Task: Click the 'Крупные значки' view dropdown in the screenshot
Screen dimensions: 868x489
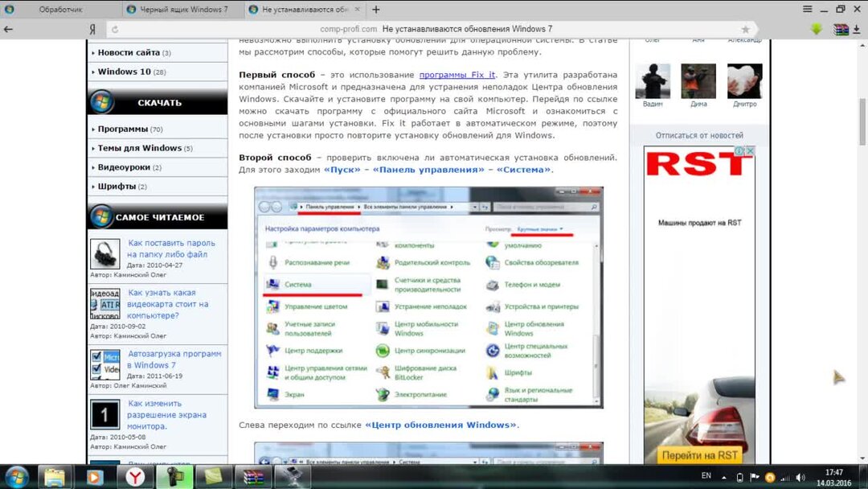Action: [x=540, y=228]
